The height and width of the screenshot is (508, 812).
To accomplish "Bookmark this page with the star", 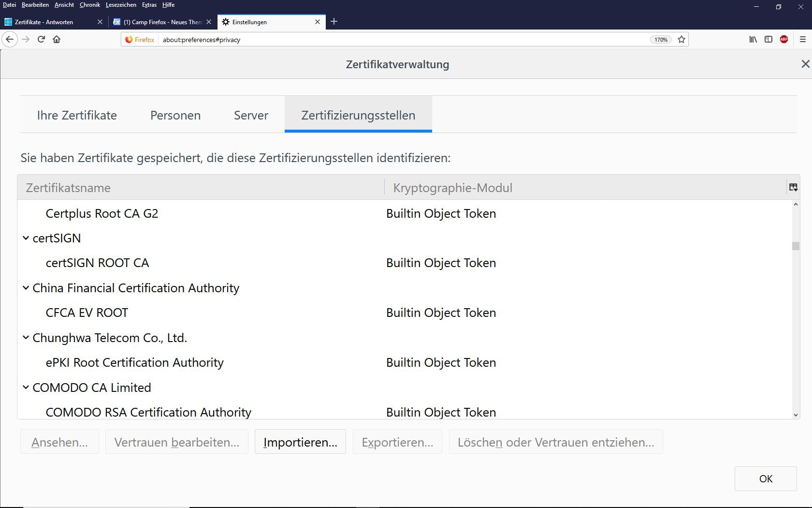I will 681,40.
